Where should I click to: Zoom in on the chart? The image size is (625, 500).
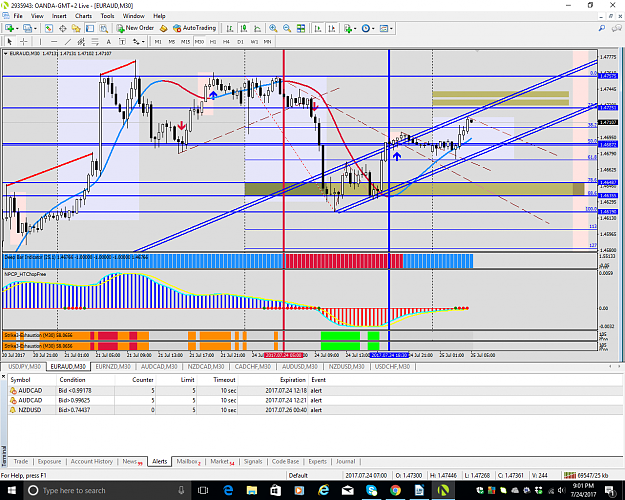[273, 28]
